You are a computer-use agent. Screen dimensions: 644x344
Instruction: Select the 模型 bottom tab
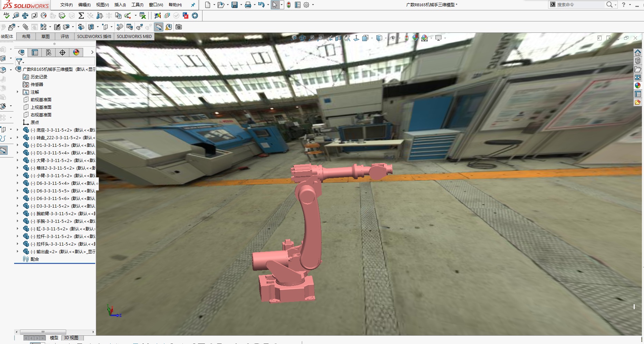click(54, 338)
